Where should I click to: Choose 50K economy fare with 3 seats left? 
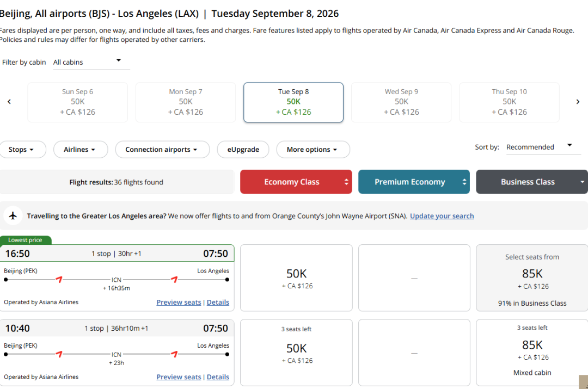(x=296, y=353)
